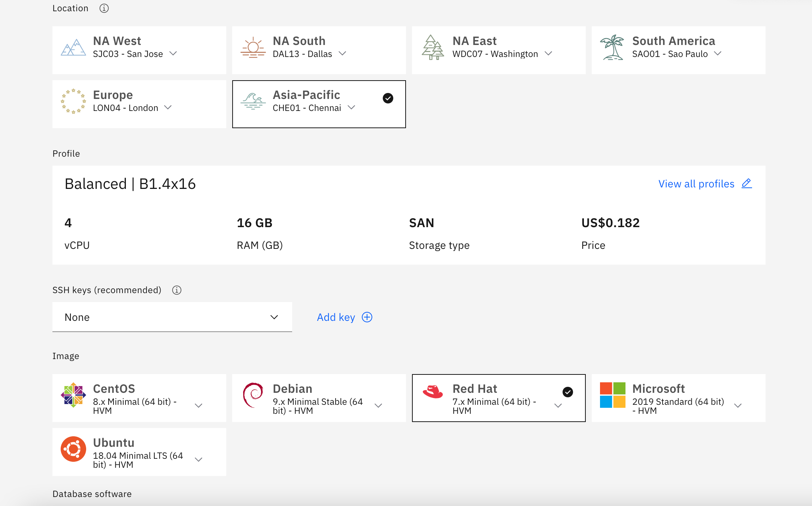Image resolution: width=812 pixels, height=506 pixels.
Task: Expand WDC07 - Washington datacenter chevron
Action: pyautogui.click(x=548, y=54)
